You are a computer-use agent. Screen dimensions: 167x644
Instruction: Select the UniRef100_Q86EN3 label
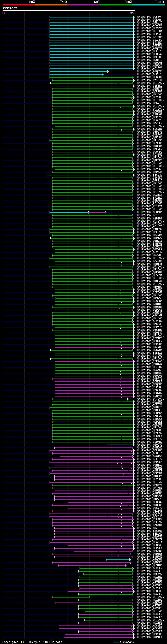[x=150, y=551]
